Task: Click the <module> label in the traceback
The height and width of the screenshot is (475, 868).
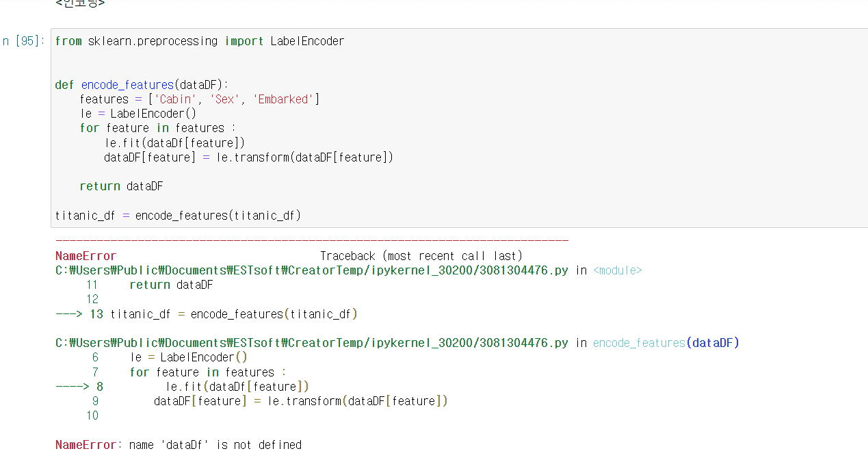Action: pos(617,270)
